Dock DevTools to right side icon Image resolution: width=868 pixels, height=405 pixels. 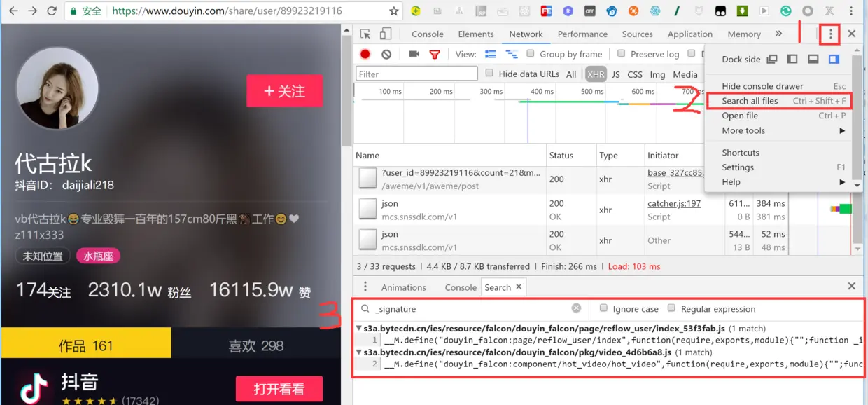(834, 60)
